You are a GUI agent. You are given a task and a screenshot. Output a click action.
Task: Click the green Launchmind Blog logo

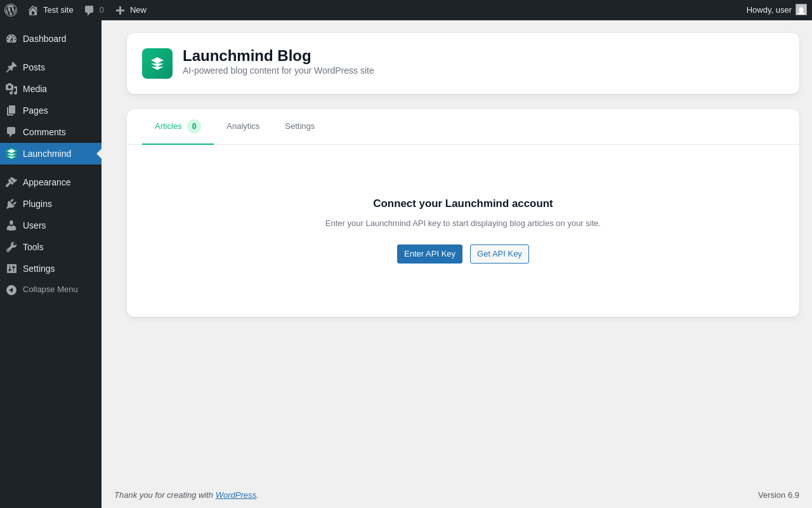(157, 63)
